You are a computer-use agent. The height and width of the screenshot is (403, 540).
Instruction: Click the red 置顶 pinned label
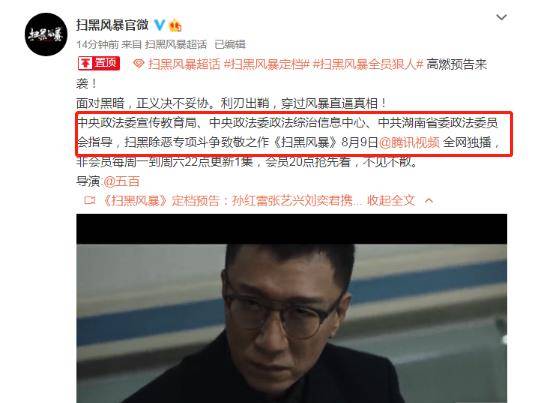point(99,63)
